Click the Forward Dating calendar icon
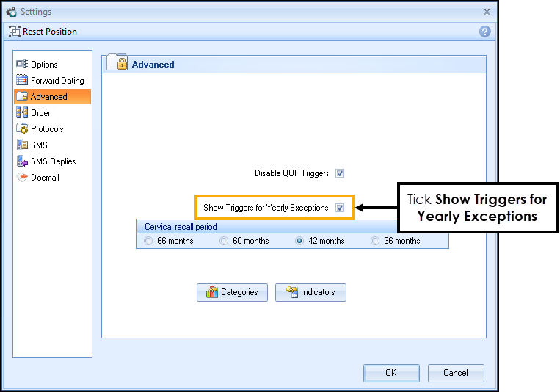This screenshot has height=392, width=560. pyautogui.click(x=22, y=81)
